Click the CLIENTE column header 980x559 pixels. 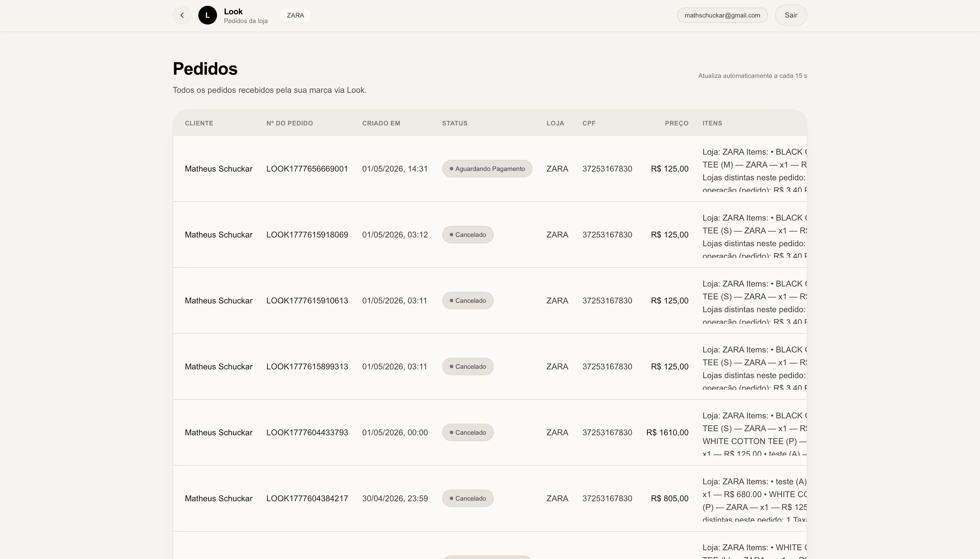(x=199, y=123)
